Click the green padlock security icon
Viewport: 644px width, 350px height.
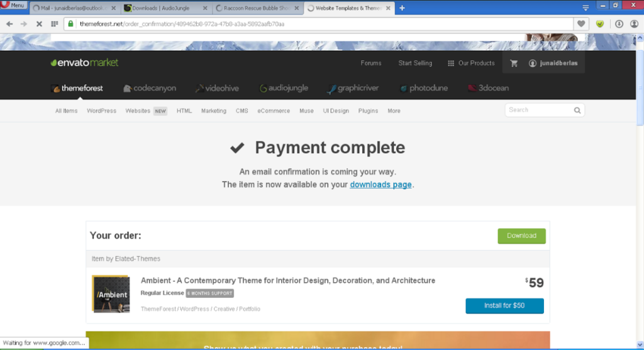(70, 24)
